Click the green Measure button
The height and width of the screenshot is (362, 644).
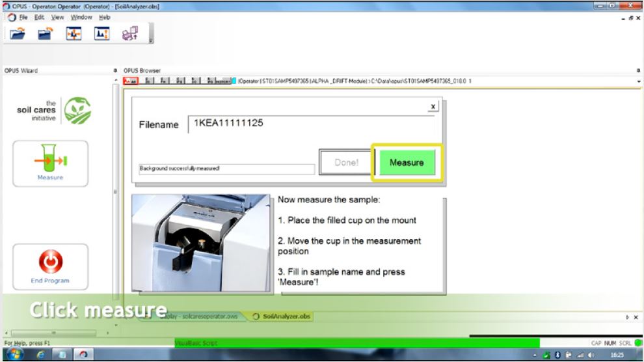pyautogui.click(x=407, y=162)
